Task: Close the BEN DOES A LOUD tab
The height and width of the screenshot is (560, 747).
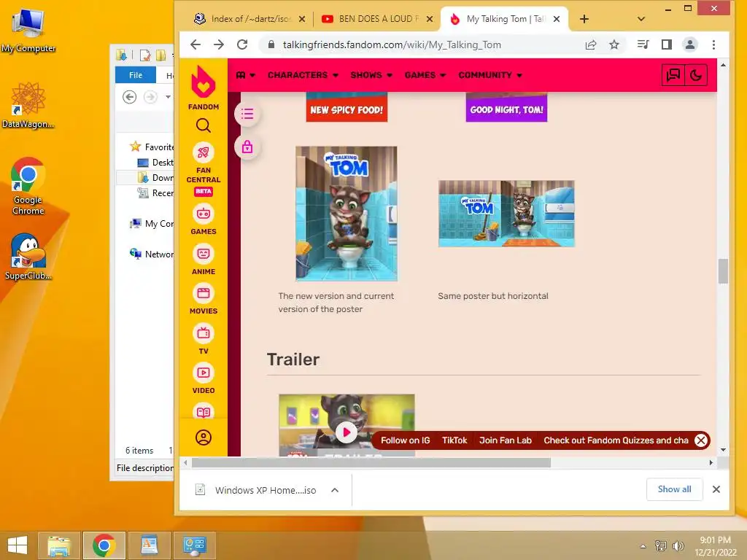Action: point(430,19)
